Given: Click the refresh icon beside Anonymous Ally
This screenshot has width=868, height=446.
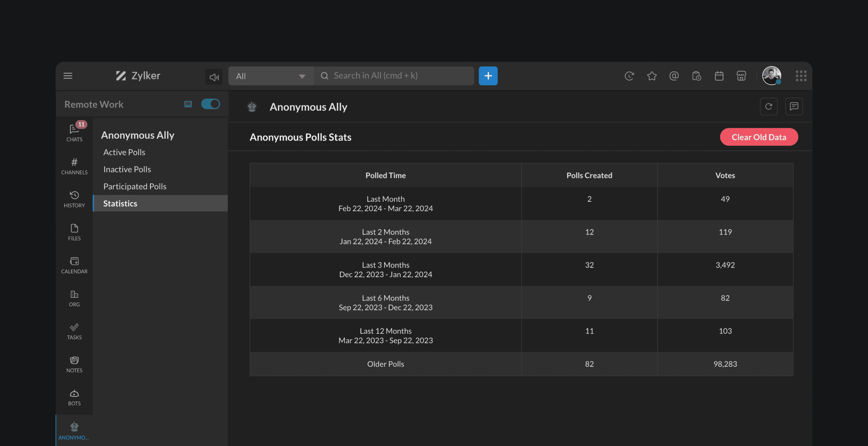Looking at the screenshot, I should (x=768, y=106).
